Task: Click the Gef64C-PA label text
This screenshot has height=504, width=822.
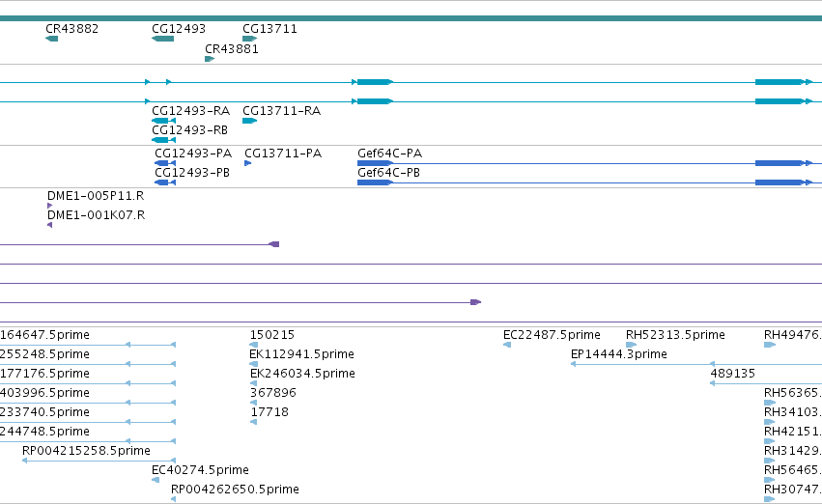Action: tap(389, 154)
